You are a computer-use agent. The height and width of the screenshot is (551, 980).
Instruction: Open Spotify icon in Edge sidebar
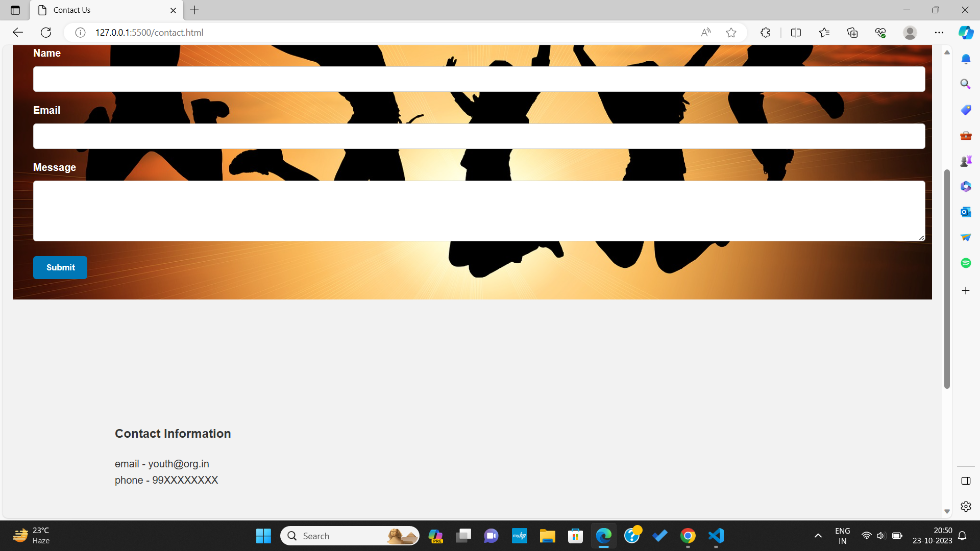(x=966, y=263)
